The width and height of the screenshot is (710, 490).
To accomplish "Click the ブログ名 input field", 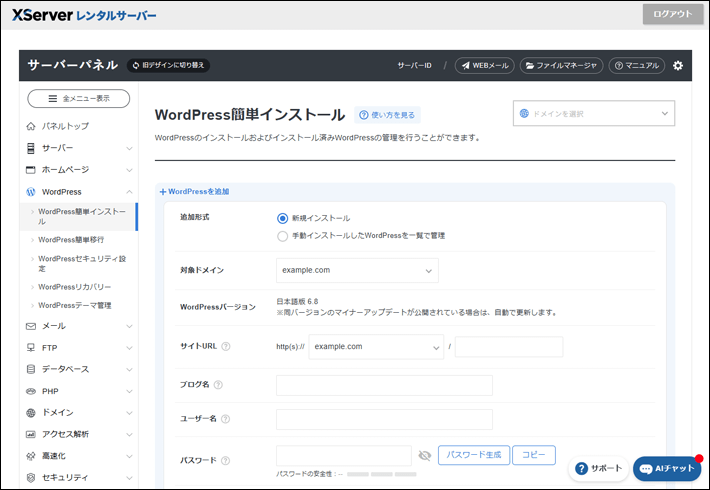I will (384, 385).
